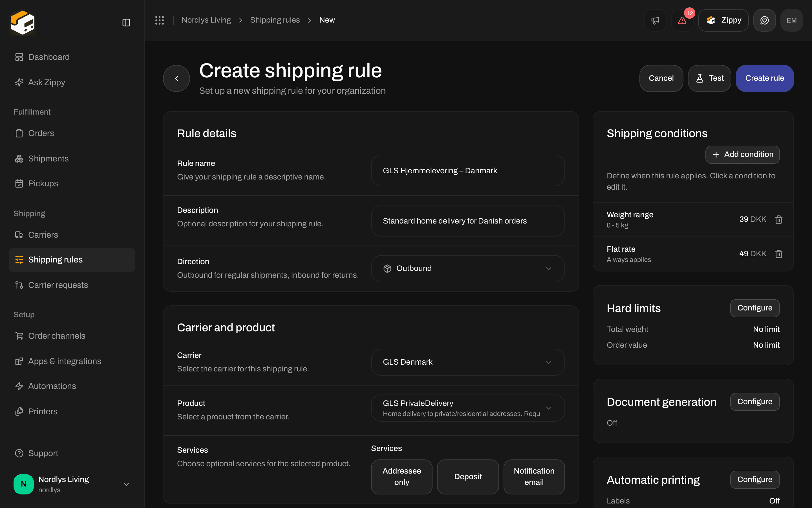This screenshot has width=812, height=508.
Task: Open Pickups page
Action: [x=72, y=183]
